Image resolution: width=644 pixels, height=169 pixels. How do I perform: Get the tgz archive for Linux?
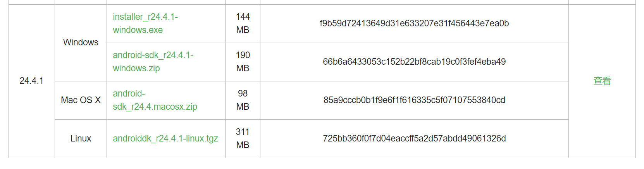pos(165,138)
